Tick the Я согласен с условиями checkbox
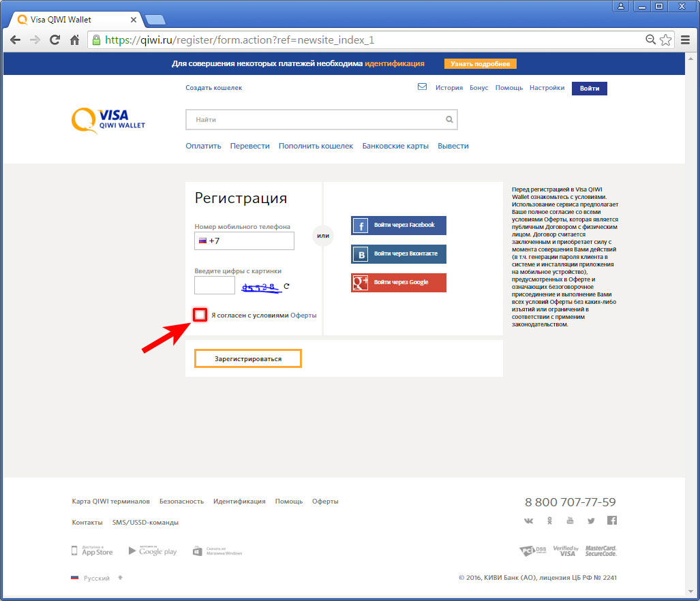Screen dimensions: 700x601 [x=200, y=315]
